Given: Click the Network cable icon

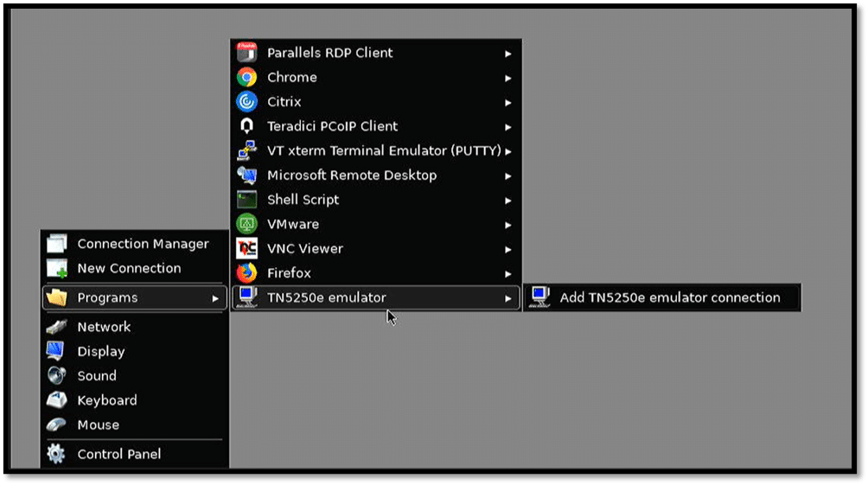Looking at the screenshot, I should [x=57, y=327].
